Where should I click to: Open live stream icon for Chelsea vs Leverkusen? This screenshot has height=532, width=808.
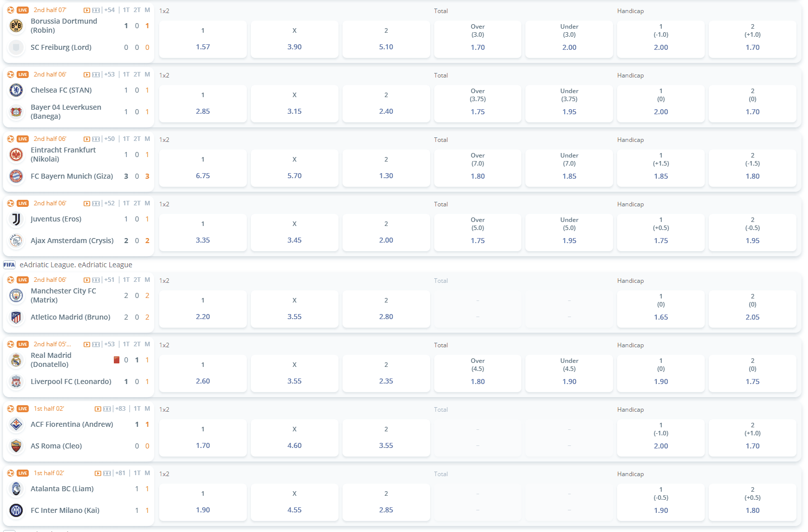[87, 74]
